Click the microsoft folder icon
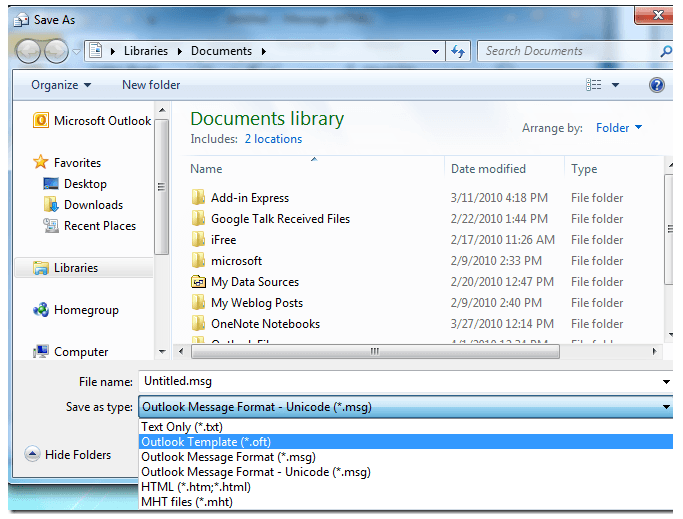 [198, 261]
